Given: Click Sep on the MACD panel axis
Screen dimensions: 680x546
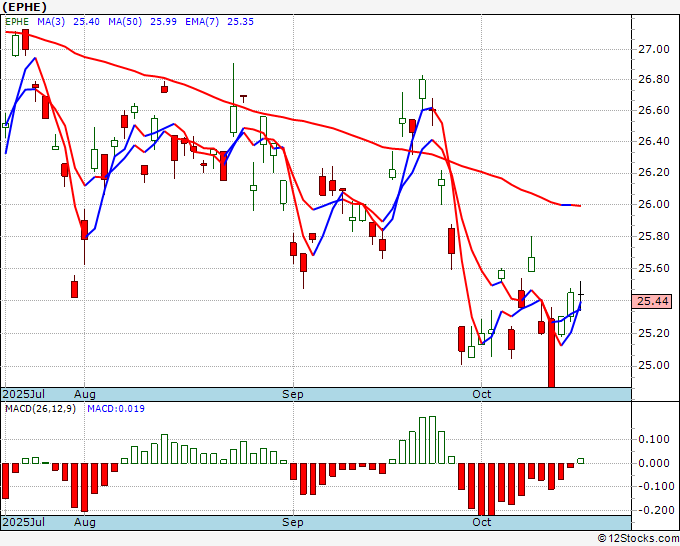Looking at the screenshot, I should 293,522.
